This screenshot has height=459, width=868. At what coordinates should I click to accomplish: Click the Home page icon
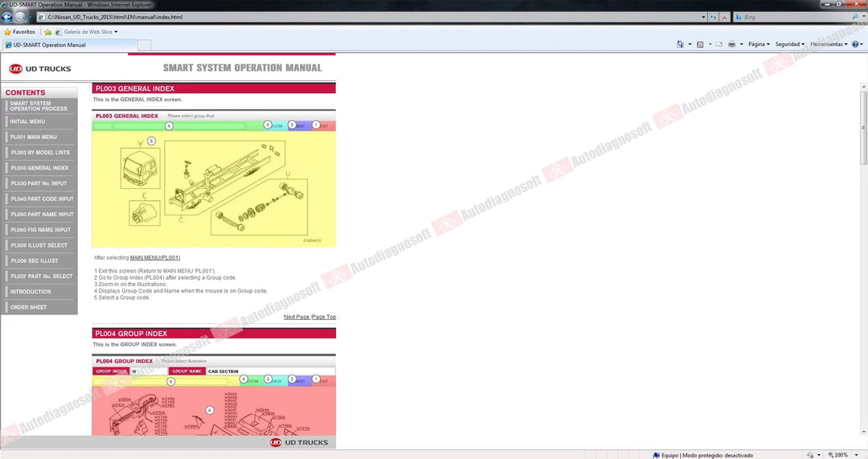[x=680, y=44]
